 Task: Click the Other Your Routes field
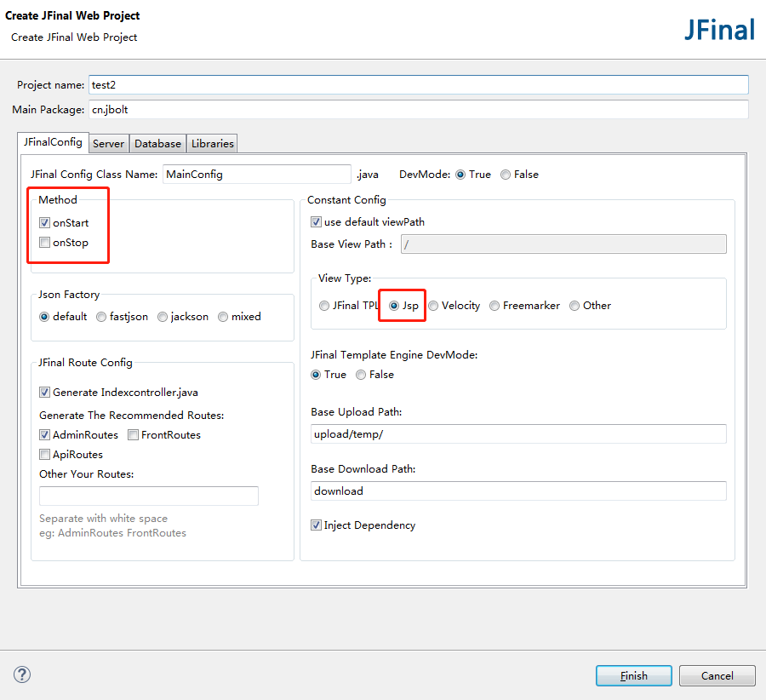149,496
